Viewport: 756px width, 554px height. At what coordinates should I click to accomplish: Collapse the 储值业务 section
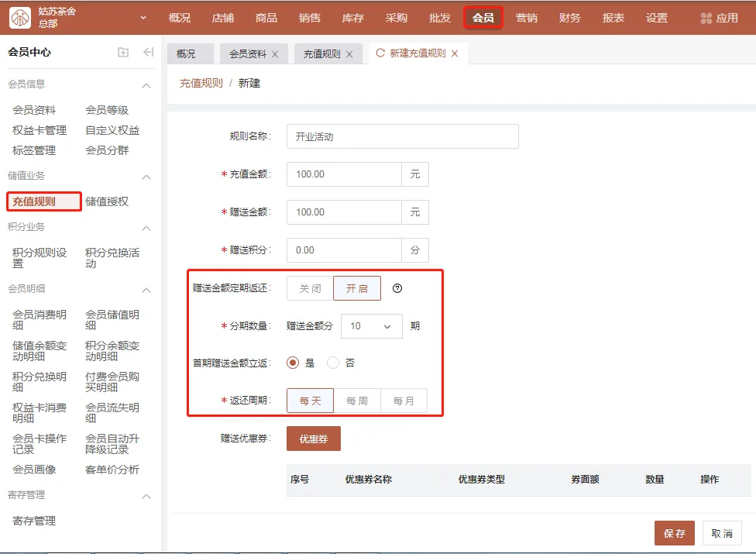pos(146,177)
